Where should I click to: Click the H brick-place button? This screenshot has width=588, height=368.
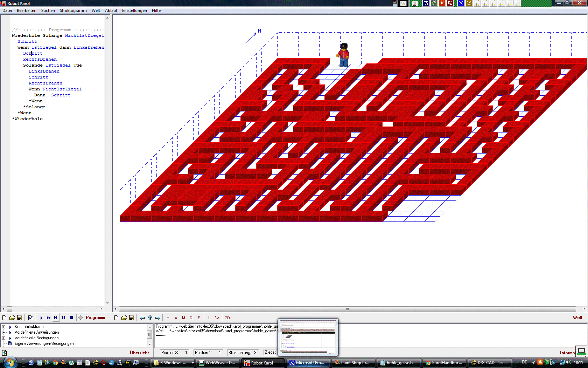(168, 318)
